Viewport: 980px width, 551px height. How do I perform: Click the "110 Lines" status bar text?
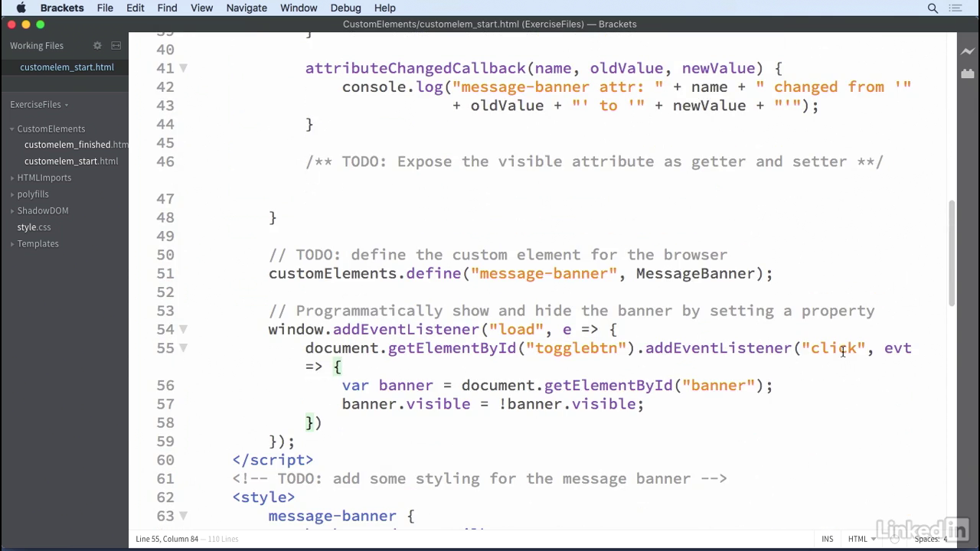pos(223,539)
